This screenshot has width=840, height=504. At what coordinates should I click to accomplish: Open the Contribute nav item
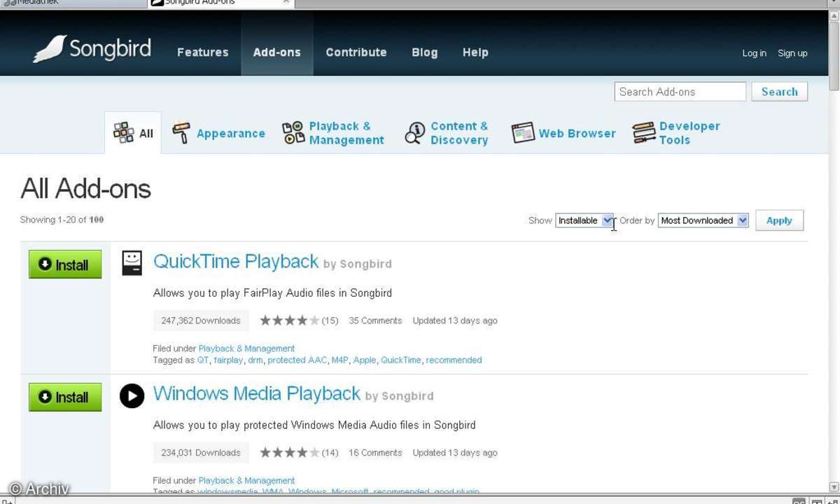pyautogui.click(x=356, y=52)
